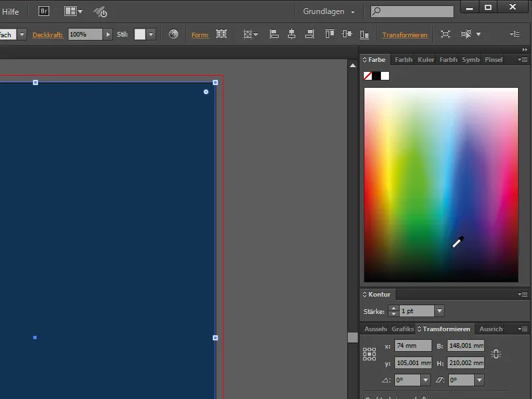Viewport: 532px width, 399px height.
Task: Switch to the Aussehen tab
Action: pos(375,329)
